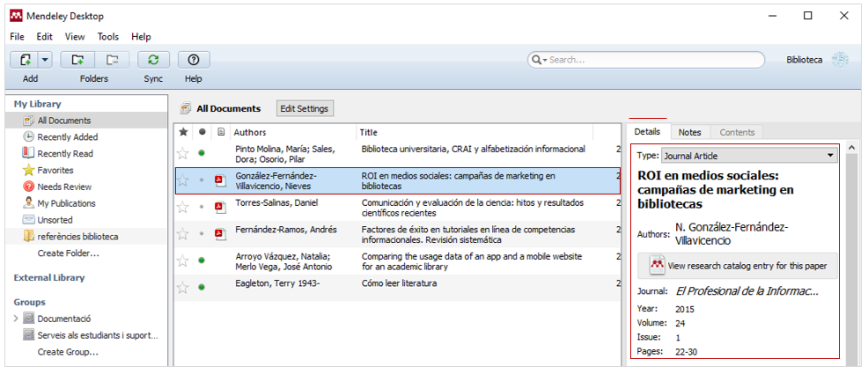This screenshot has height=374, width=868.
Task: Select 'Comparing the usage data' document title
Action: pos(472,261)
